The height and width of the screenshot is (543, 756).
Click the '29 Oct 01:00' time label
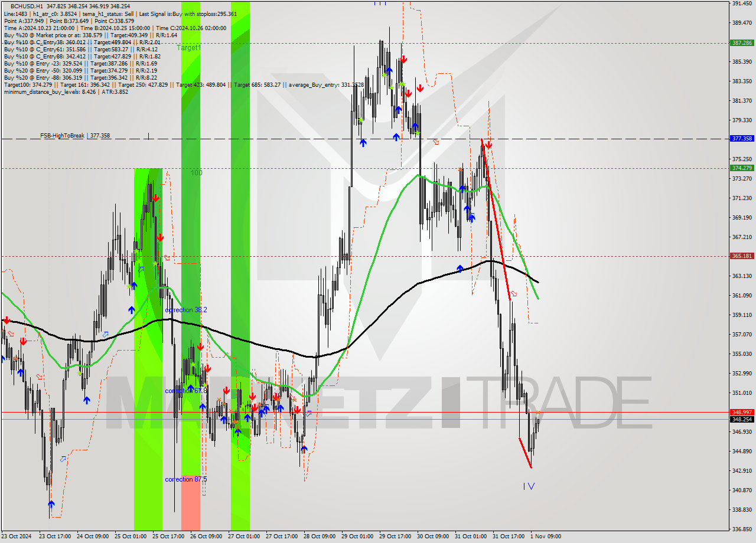coord(357,537)
